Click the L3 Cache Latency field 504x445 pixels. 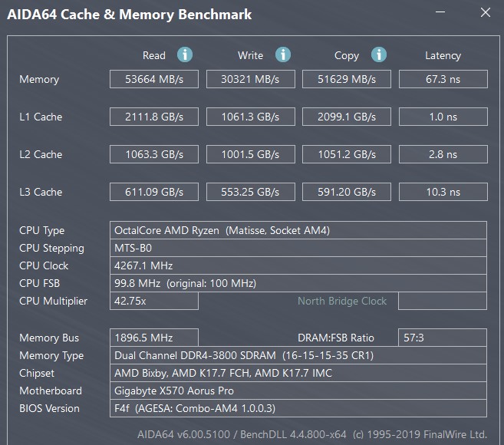coord(443,192)
